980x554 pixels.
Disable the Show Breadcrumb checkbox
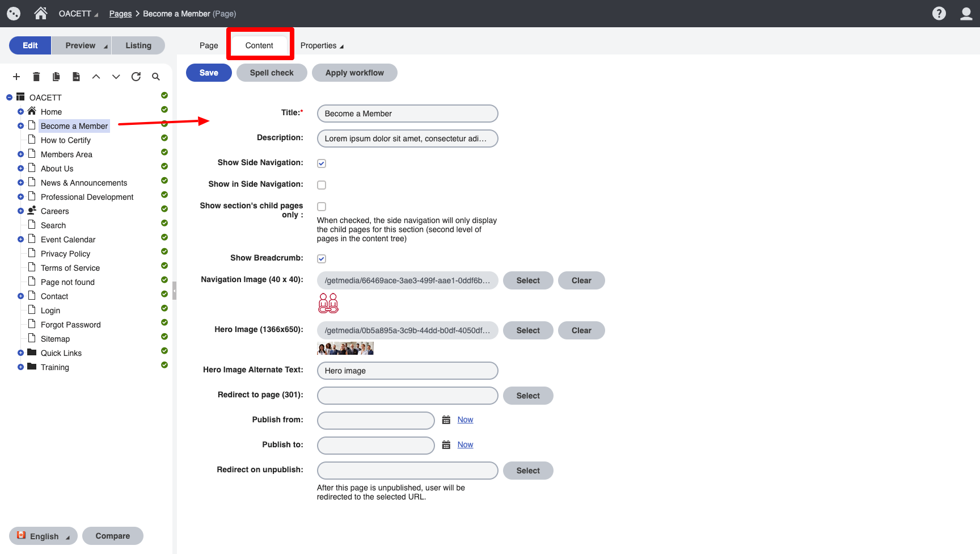coord(322,259)
